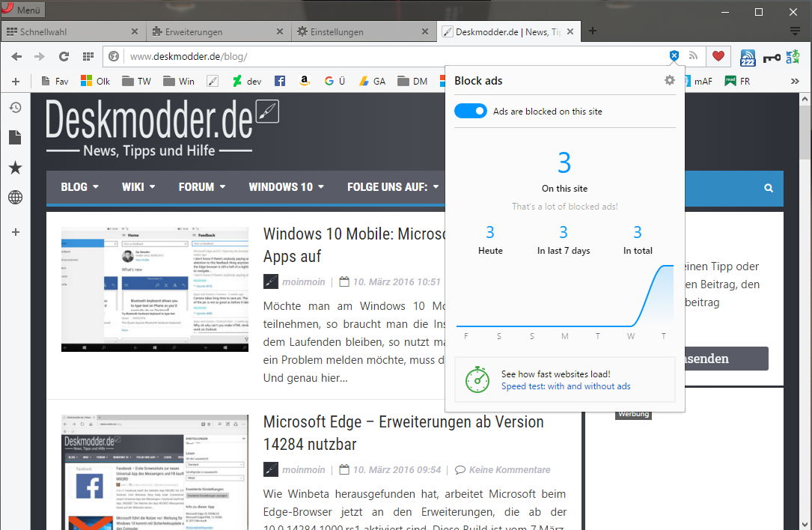The width and height of the screenshot is (812, 530).
Task: Open Block ads settings gear
Action: pos(670,81)
